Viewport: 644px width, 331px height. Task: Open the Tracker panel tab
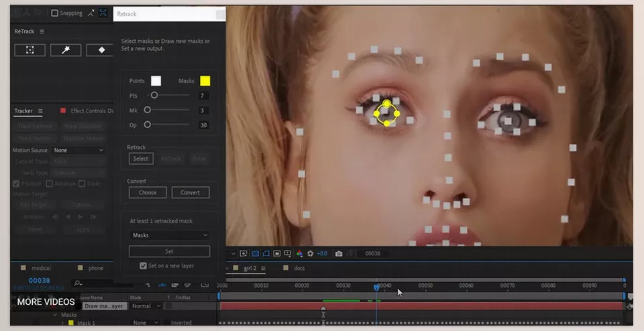click(x=23, y=111)
